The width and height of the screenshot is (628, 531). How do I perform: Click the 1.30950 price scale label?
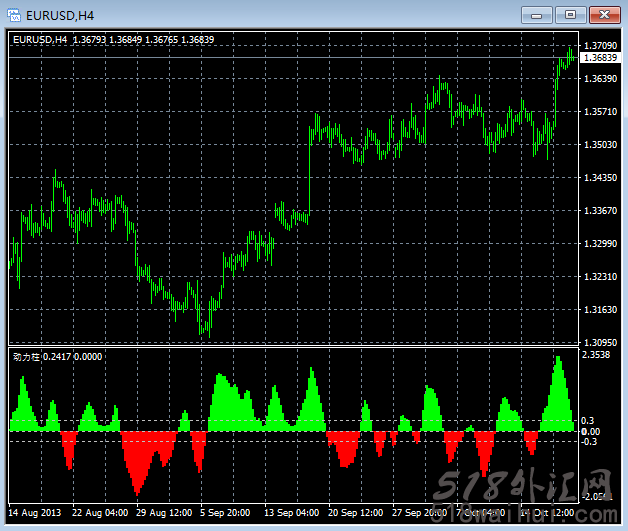597,342
